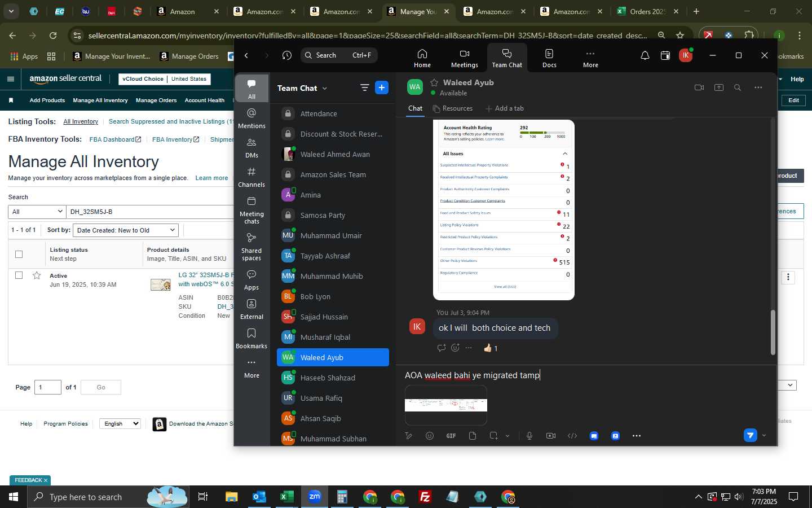
Task: Click the screenshot capture icon
Action: [494, 436]
